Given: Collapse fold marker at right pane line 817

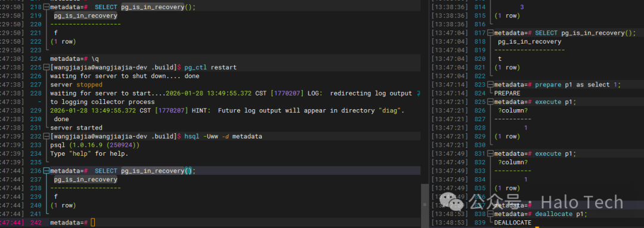Looking at the screenshot, I should pos(491,33).
